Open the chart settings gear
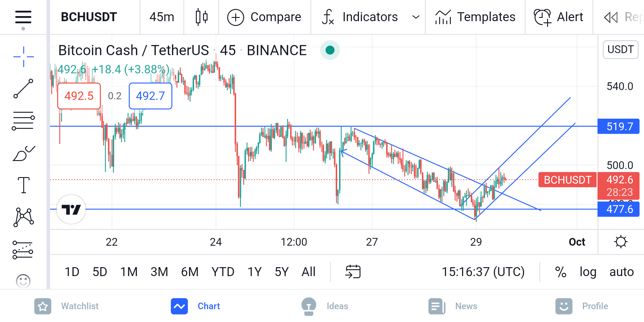The width and height of the screenshot is (644, 322). pos(621,242)
